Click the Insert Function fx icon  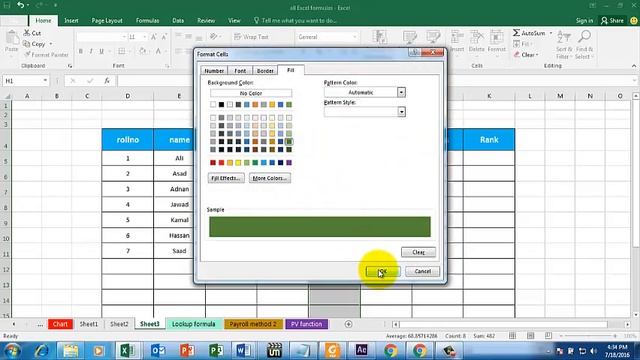pyautogui.click(x=107, y=81)
